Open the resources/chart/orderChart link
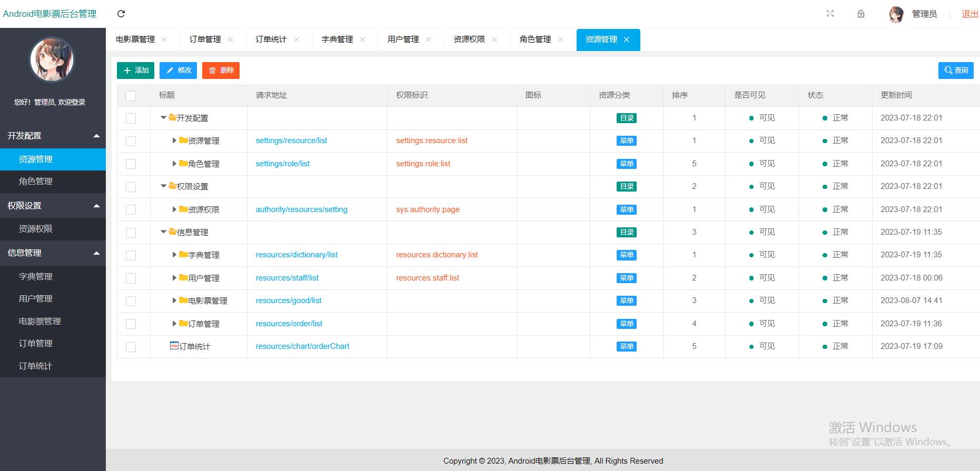Screen dimensions: 980x471 [302, 346]
